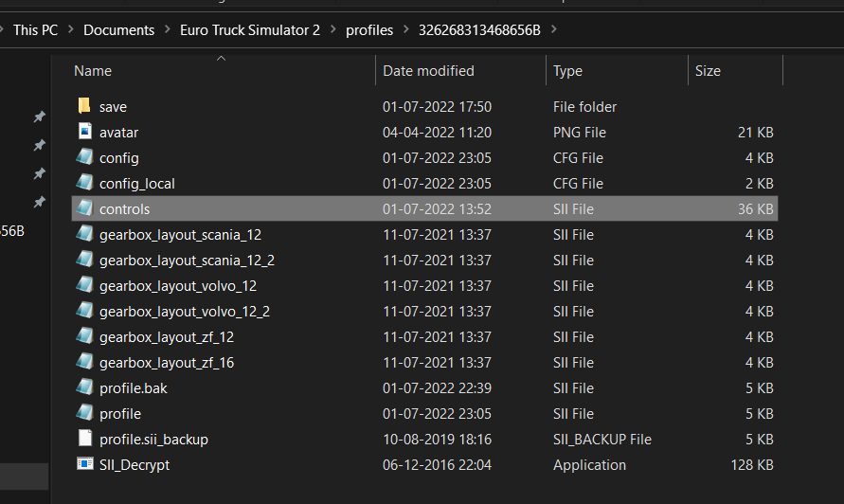Navigate to Euro Truck Simulator 2 breadcrumb

(x=250, y=30)
